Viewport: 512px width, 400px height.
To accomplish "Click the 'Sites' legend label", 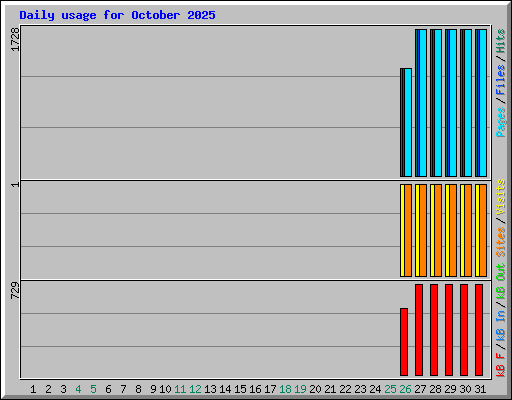I will (501, 242).
